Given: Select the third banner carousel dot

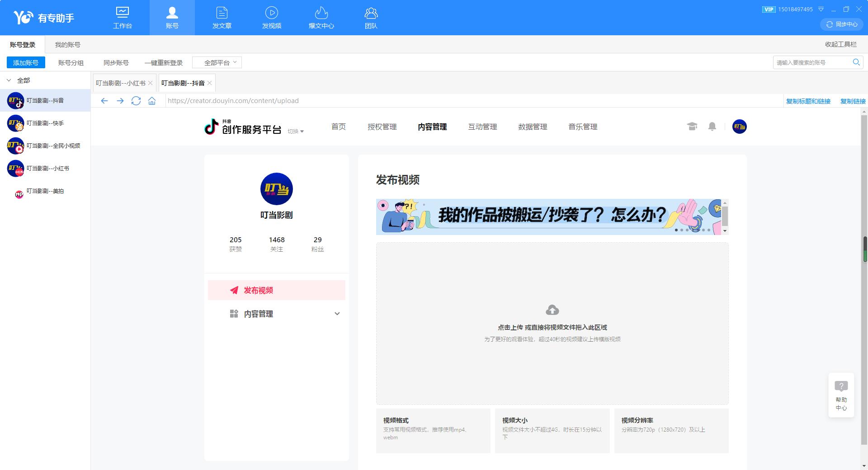Looking at the screenshot, I should click(687, 230).
